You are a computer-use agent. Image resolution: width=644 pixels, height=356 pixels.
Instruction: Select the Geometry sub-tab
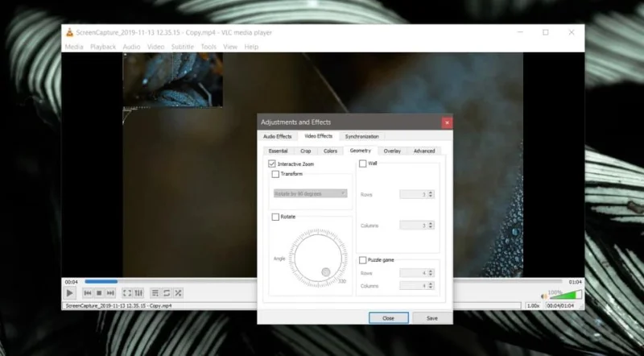360,151
